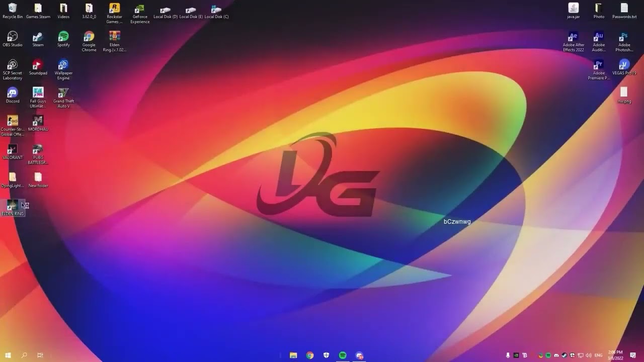Select the Wallpaper Engine shortcut
This screenshot has width=644, height=362.
coord(63,70)
